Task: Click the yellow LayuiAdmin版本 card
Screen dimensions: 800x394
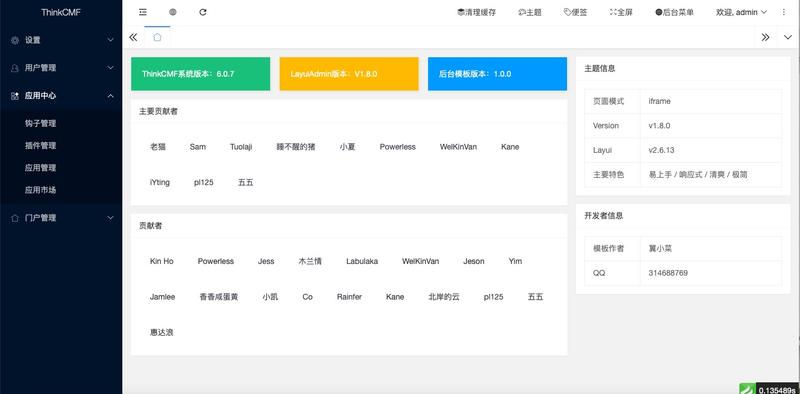Action: 349,73
